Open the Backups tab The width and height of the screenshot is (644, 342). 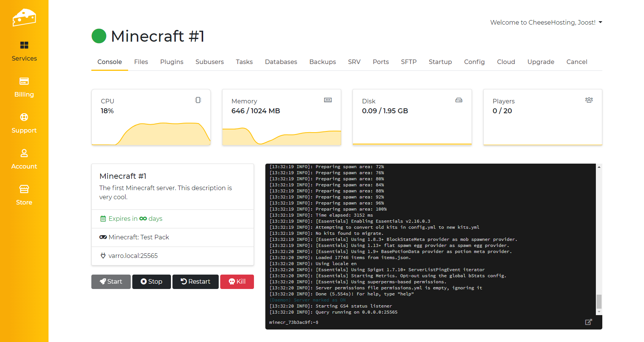322,62
